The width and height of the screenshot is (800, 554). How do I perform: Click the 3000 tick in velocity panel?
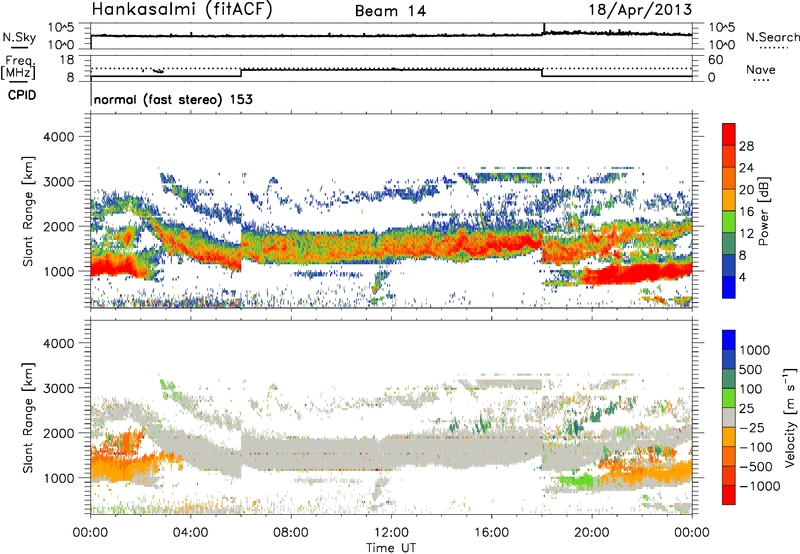58,388
